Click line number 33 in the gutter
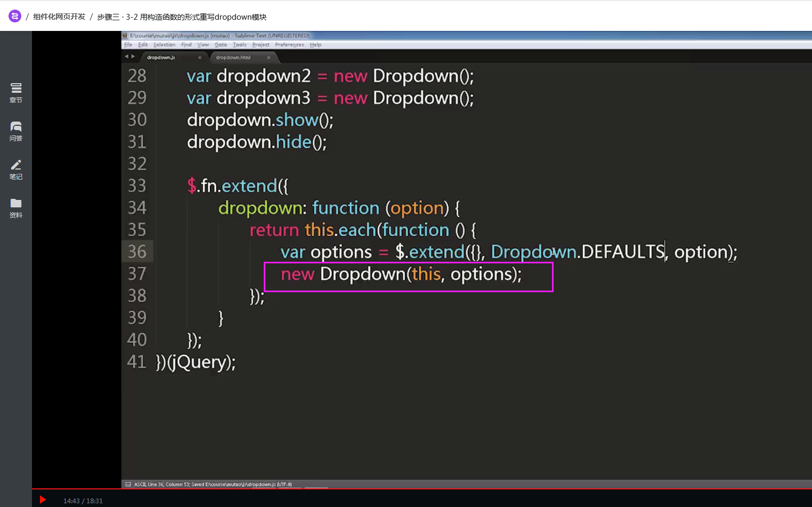 point(137,186)
